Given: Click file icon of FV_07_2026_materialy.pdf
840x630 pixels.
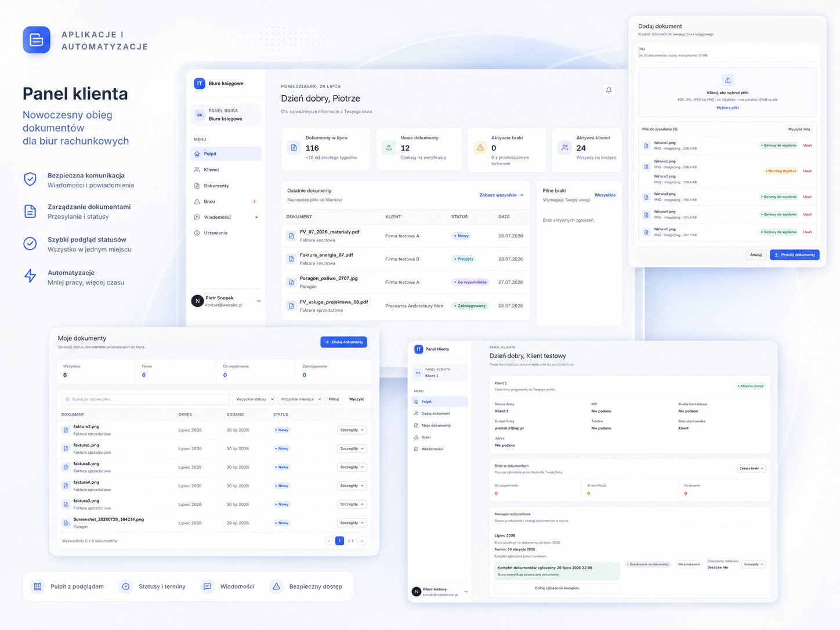Looking at the screenshot, I should click(x=291, y=236).
